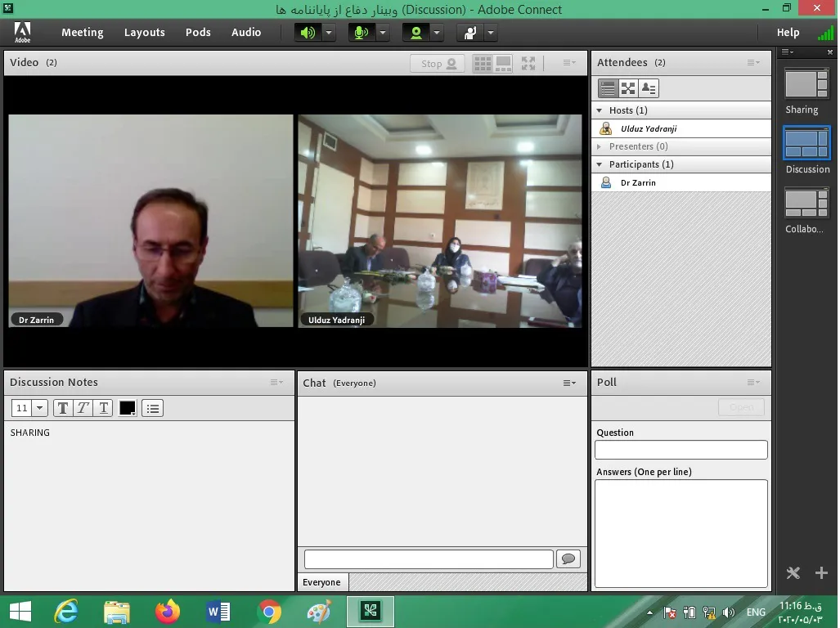Click the raise hand status icon
The height and width of the screenshot is (628, 840).
[470, 33]
